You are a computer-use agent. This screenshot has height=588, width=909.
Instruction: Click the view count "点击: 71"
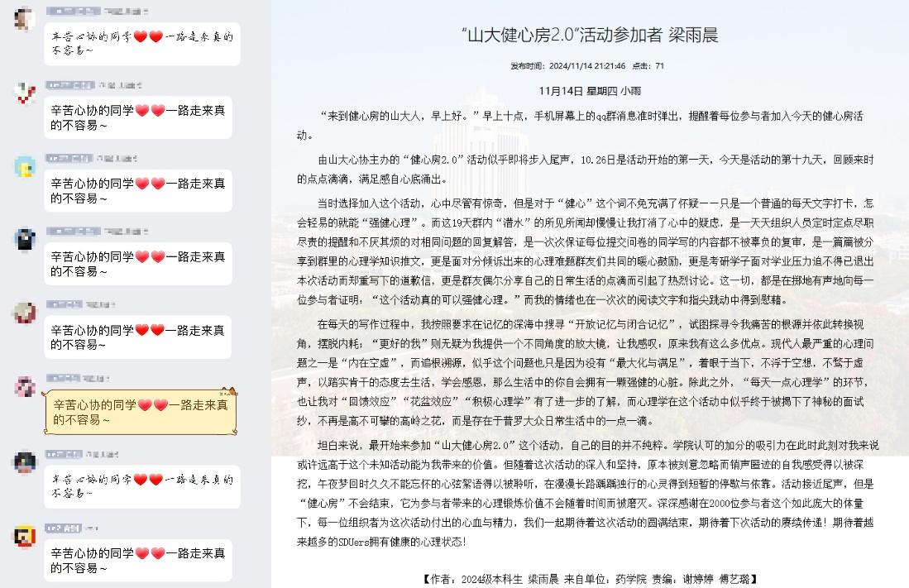648,65
